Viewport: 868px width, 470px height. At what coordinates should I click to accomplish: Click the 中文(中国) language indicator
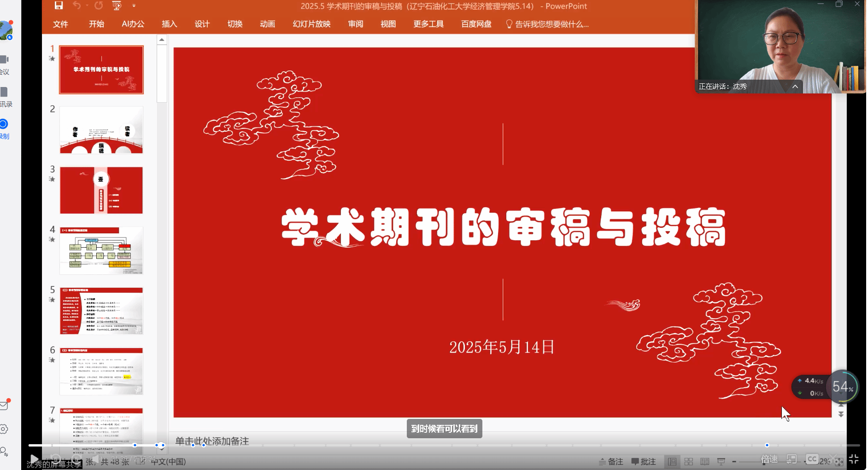[x=168, y=461]
